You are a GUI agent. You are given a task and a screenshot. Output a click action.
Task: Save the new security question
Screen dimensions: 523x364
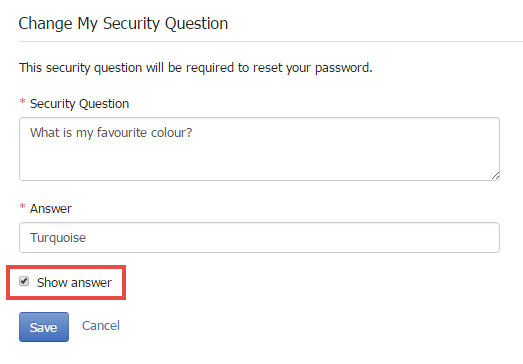click(44, 327)
